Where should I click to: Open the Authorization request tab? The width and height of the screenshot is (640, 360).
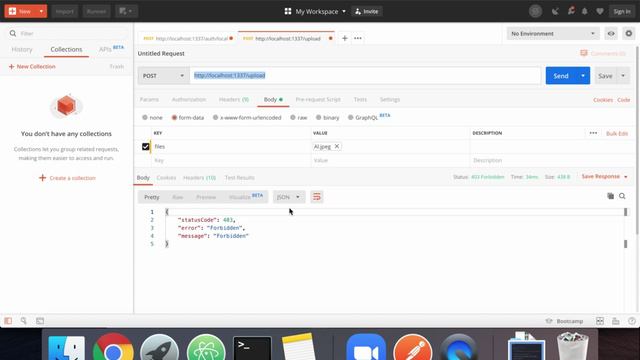pyautogui.click(x=189, y=100)
